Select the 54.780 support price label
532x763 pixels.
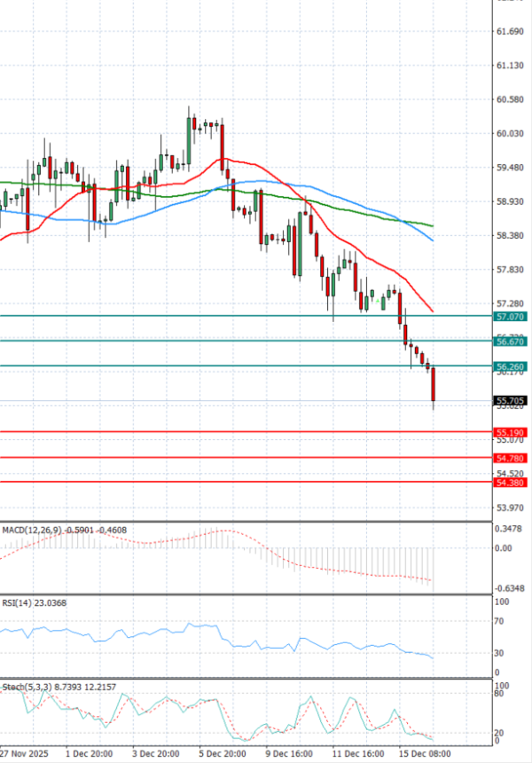(511, 458)
